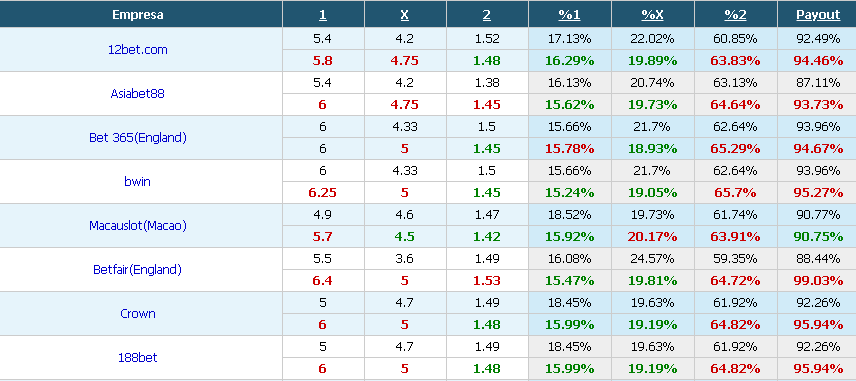Sort by the Payout column header
The height and width of the screenshot is (381, 856).
818,15
